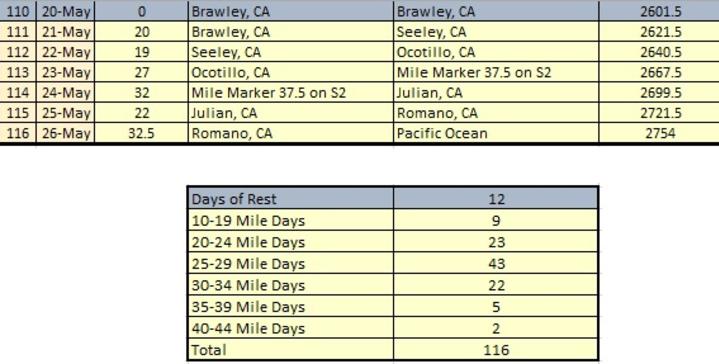Screen dimensions: 719x364
Task: Select the 'Pacific Ocean' destination cell
Action: 496,133
